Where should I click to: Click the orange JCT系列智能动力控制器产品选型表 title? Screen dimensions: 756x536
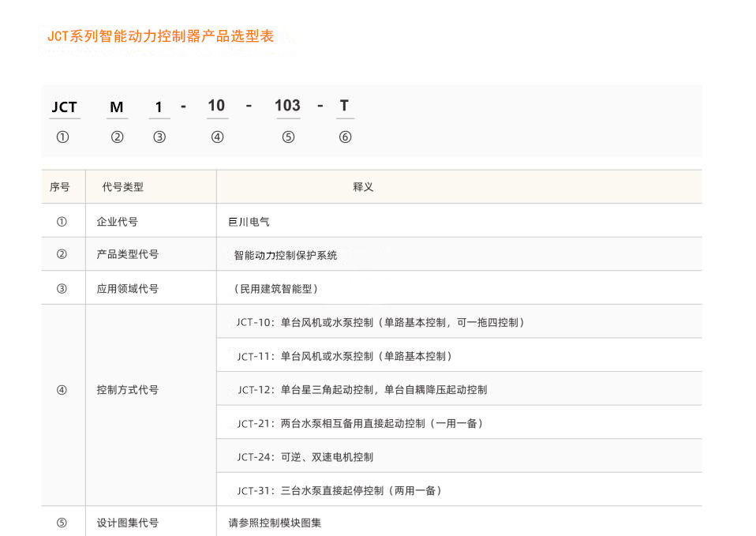pos(160,36)
